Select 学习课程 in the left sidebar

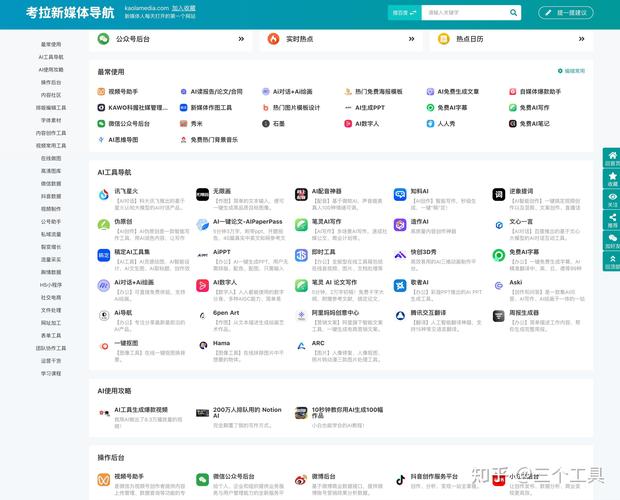(51, 373)
